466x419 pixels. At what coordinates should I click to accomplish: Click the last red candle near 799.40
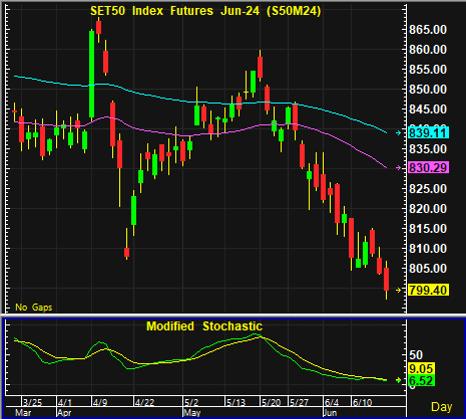[x=387, y=279]
